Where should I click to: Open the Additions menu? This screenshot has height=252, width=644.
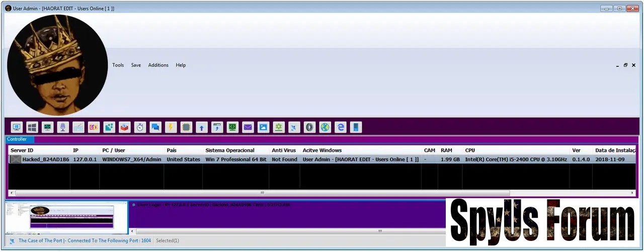coord(158,65)
